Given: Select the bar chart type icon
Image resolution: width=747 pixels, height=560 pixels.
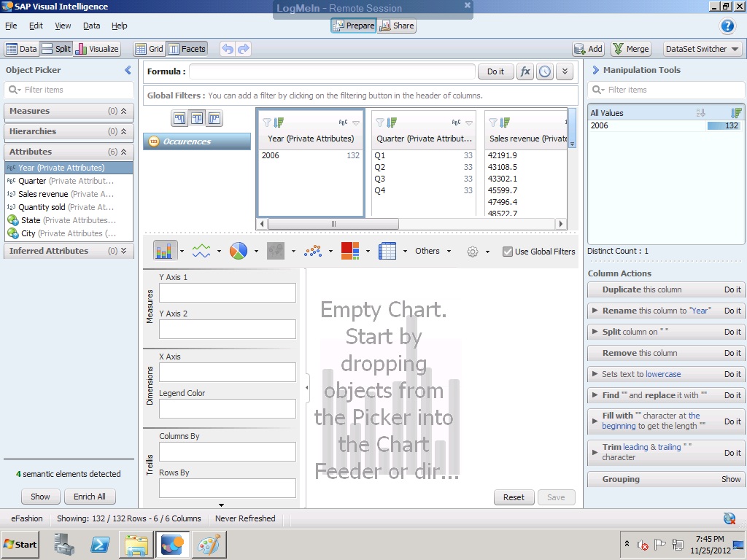Looking at the screenshot, I should (x=163, y=251).
